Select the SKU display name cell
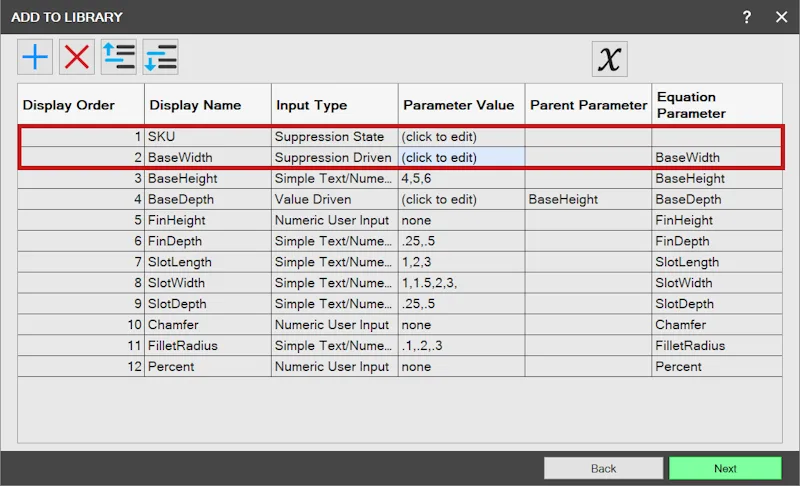Viewport: 800px width, 486px height. pos(208,137)
